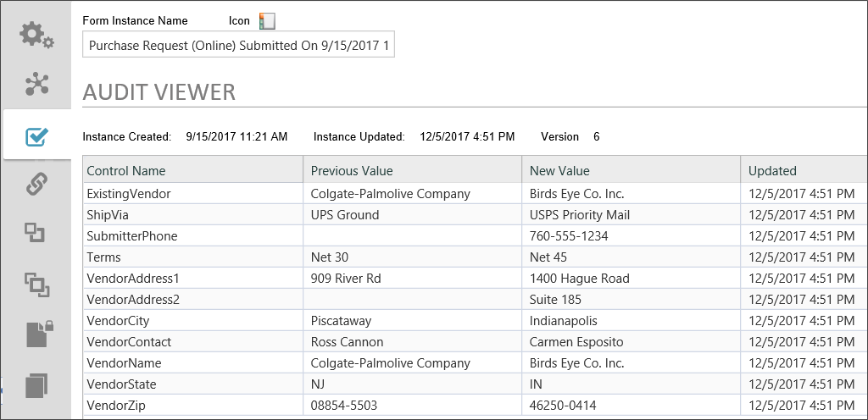Click the VendorZip row entry
The height and width of the screenshot is (420, 868).
coord(476,405)
